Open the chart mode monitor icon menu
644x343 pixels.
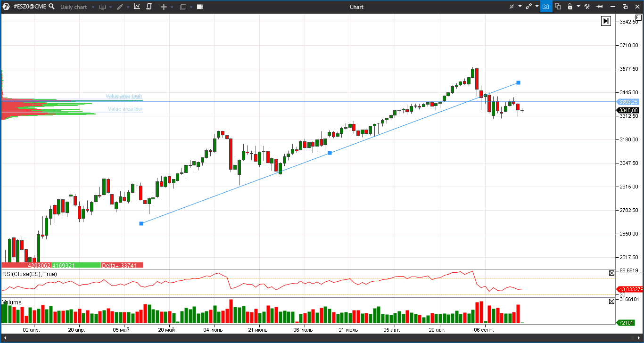102,7
